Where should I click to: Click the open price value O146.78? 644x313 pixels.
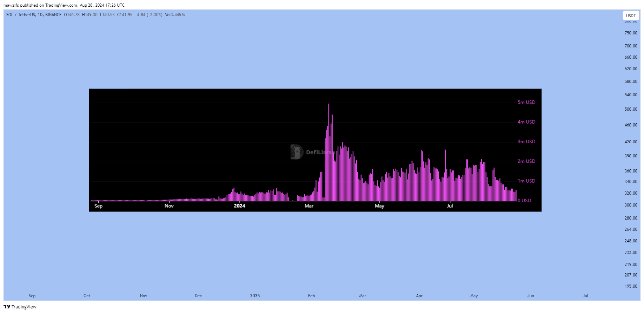72,15
